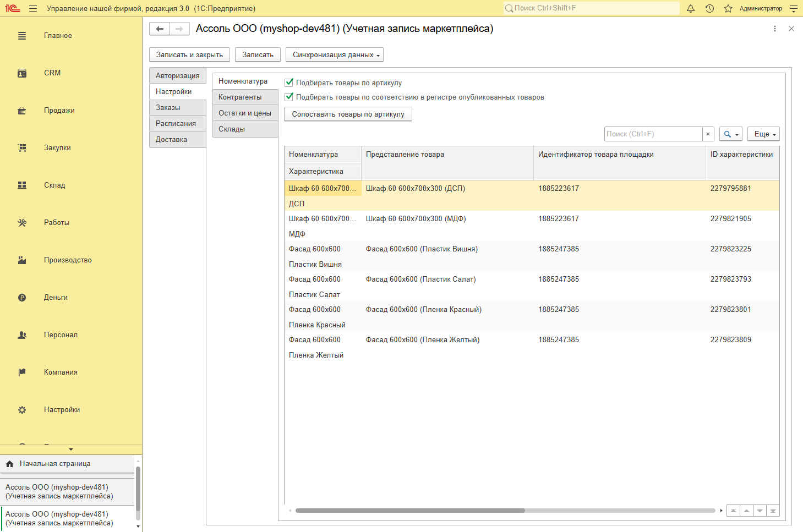Click the notifications bell icon
The image size is (803, 532).
click(691, 9)
